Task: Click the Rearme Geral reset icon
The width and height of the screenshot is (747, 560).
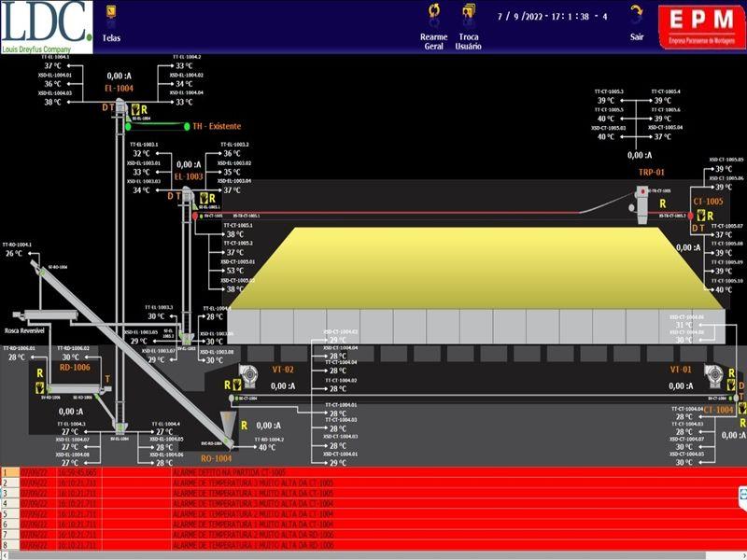Action: [x=434, y=13]
